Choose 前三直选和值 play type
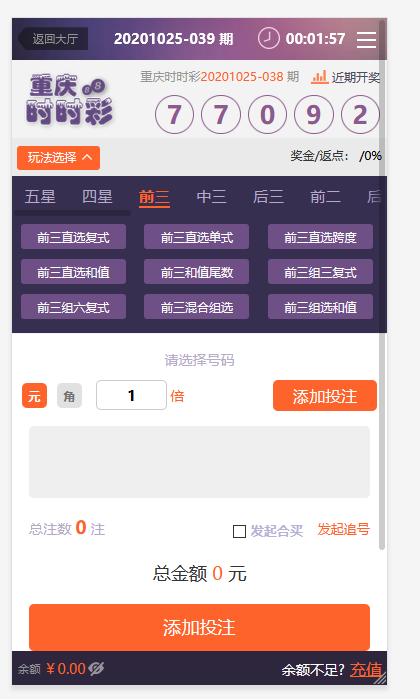This screenshot has width=420, height=699. tap(74, 271)
